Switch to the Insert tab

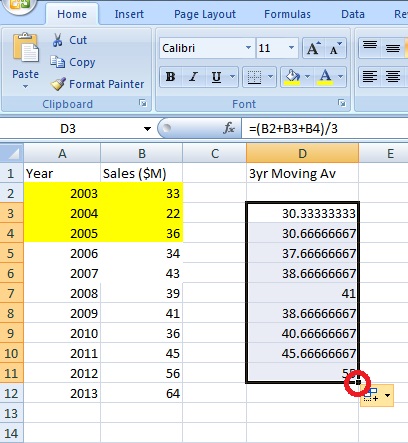129,14
